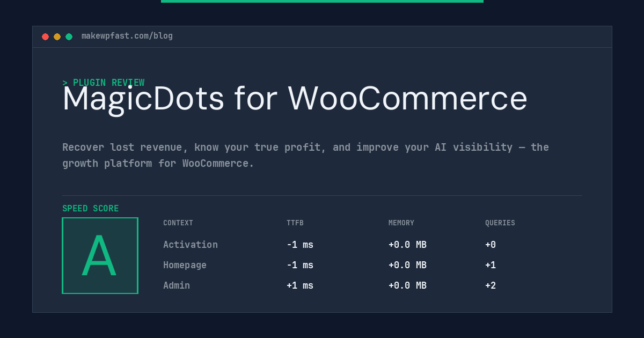Click the red window dot
Viewport: 644px width, 338px height.
46,36
